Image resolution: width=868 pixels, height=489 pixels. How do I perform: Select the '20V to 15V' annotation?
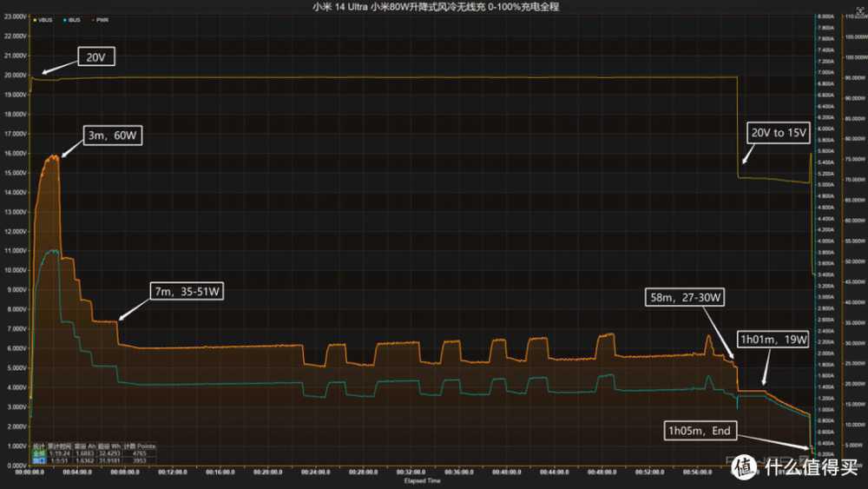779,134
